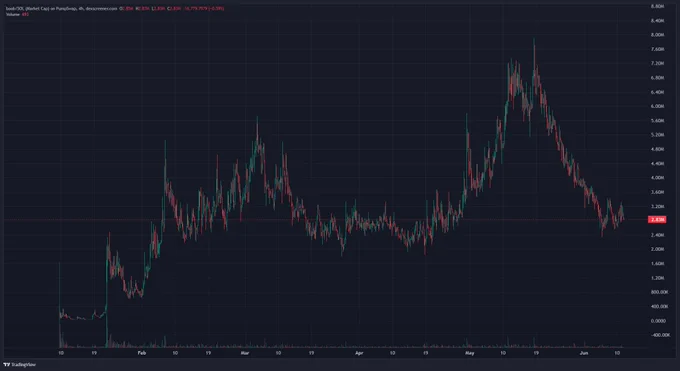Select the Mar label on the time axis

(245, 353)
